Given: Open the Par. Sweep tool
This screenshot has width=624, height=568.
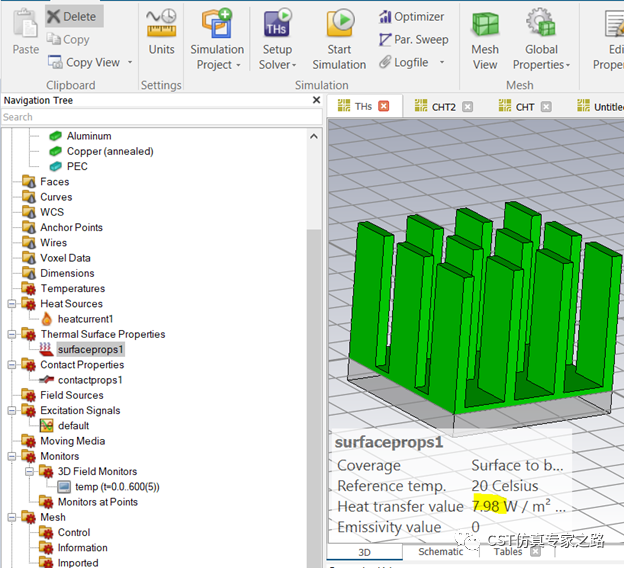Looking at the screenshot, I should (x=414, y=39).
